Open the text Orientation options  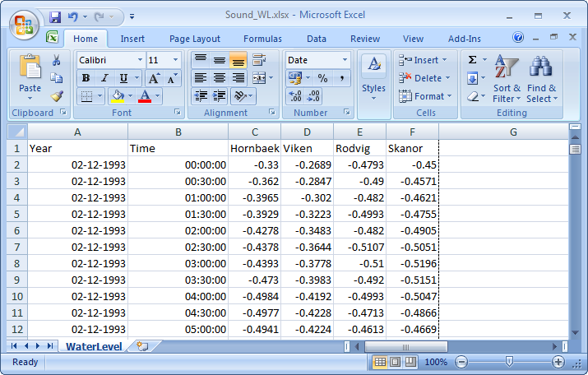tap(243, 96)
